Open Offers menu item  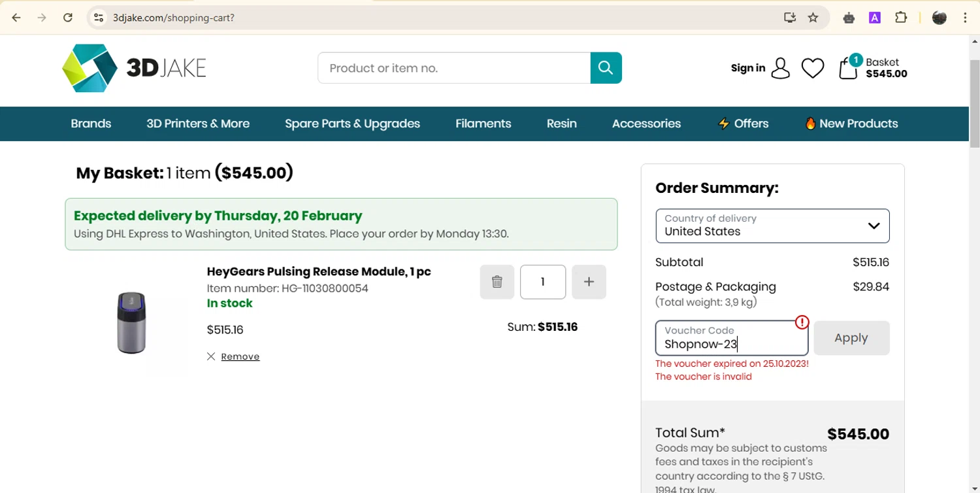tap(743, 124)
